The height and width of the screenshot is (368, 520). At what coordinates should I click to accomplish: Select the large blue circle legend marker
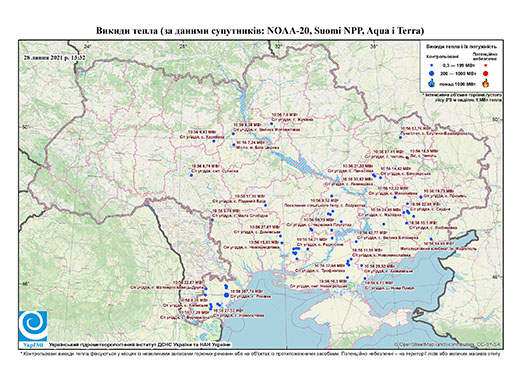tap(432, 73)
